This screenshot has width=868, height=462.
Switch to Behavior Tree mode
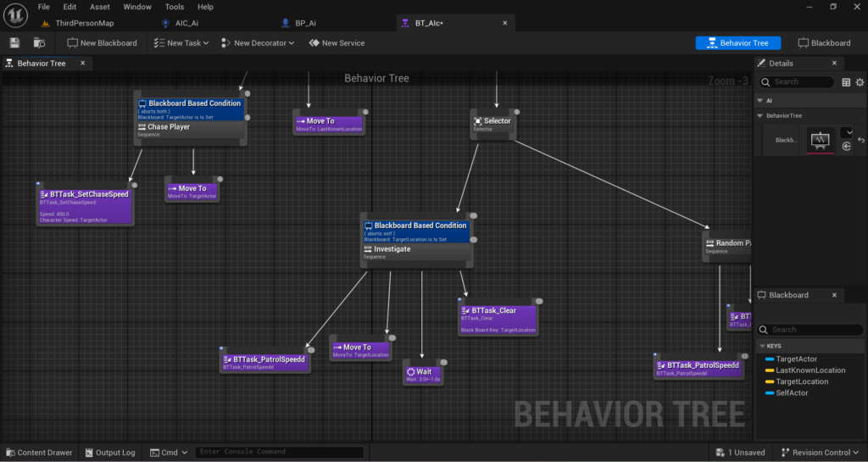[738, 43]
